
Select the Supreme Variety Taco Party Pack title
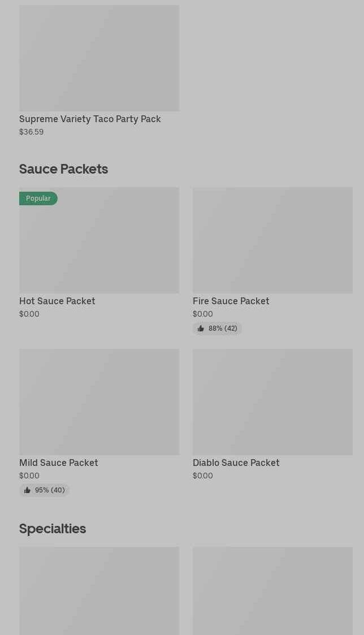90,119
